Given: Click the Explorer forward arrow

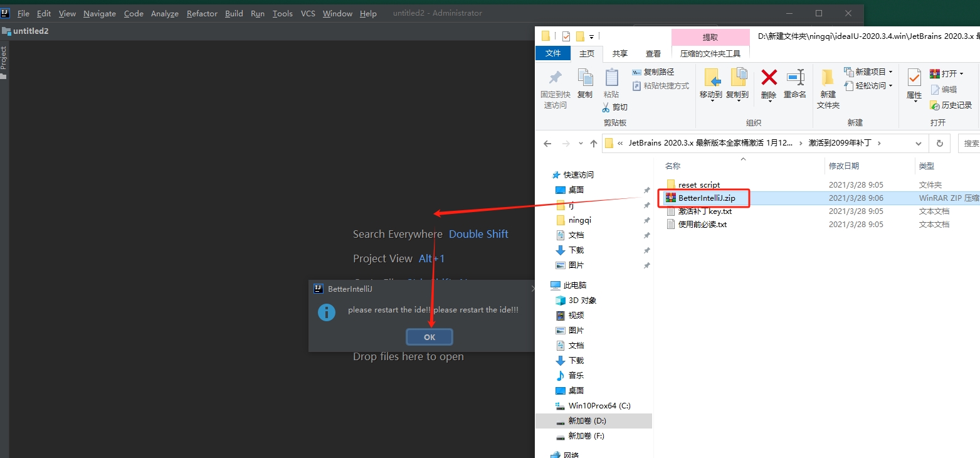Looking at the screenshot, I should (x=566, y=143).
